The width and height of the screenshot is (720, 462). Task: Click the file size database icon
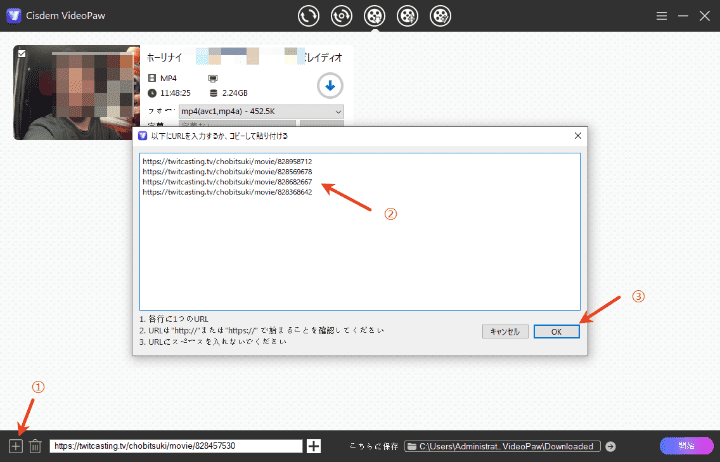(213, 93)
